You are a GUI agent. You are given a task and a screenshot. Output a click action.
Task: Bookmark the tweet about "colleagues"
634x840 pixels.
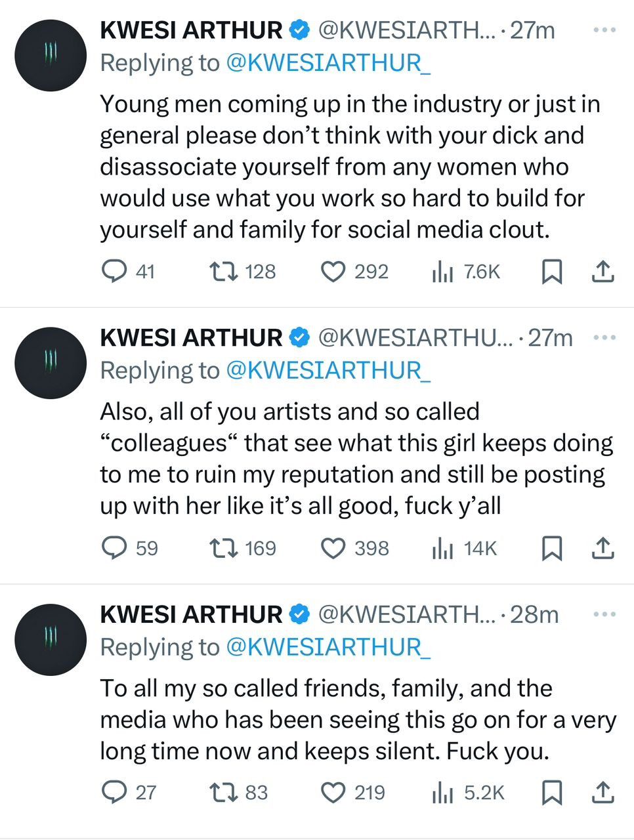(551, 548)
